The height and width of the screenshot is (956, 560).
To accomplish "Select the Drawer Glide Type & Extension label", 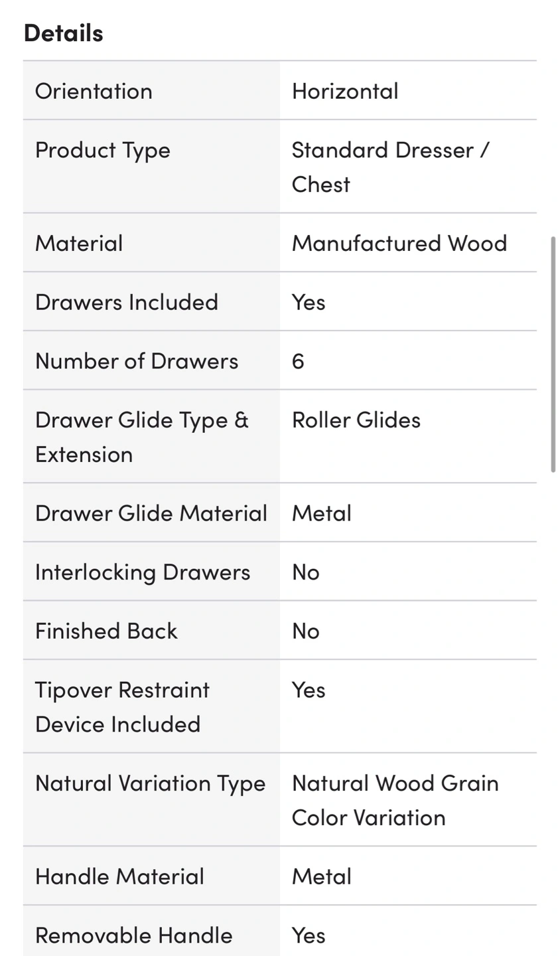I will pos(142,437).
